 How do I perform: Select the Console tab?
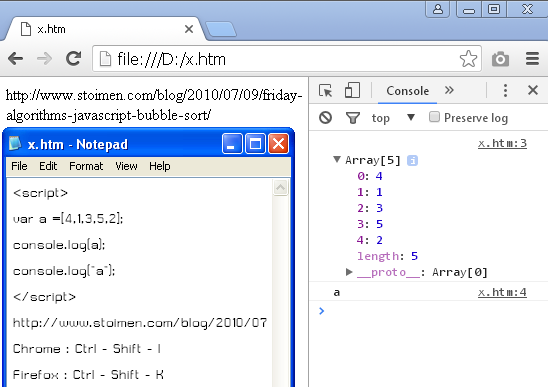pos(408,91)
